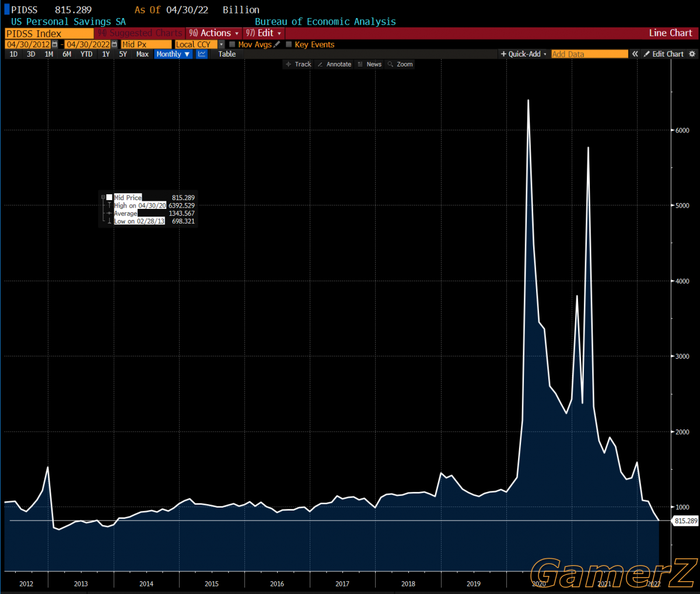Viewport: 700px width, 594px height.
Task: Open the Quick-Add dropdown
Action: 524,54
